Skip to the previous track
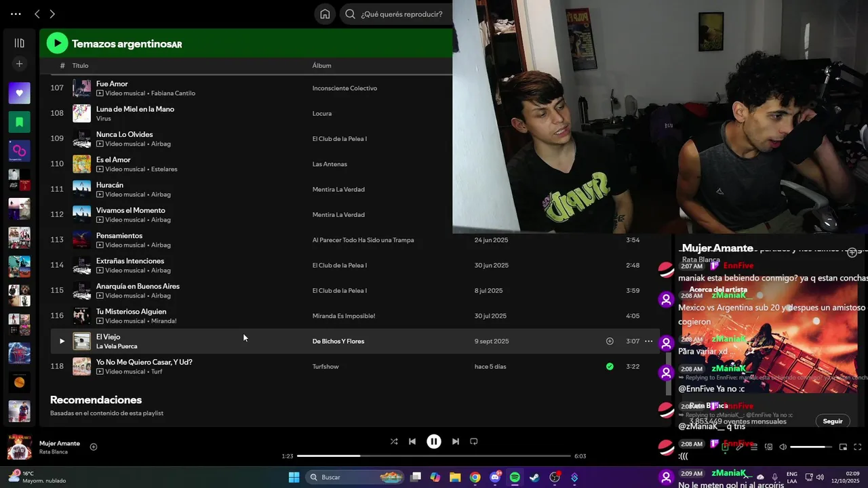The image size is (868, 488). pyautogui.click(x=412, y=441)
